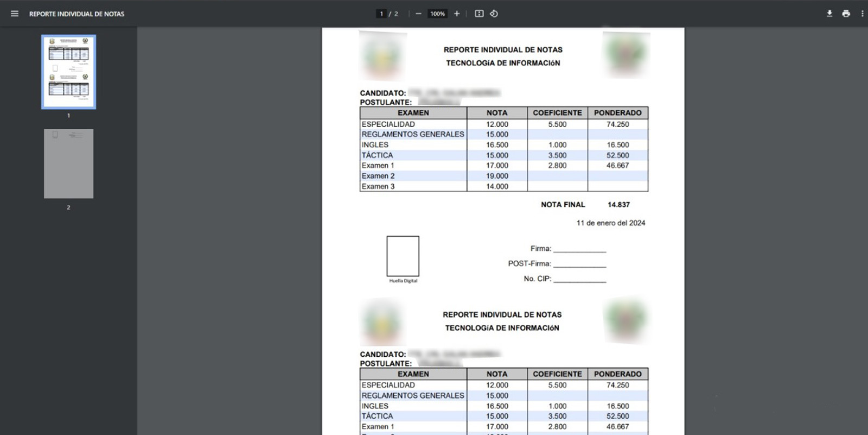Click the NOTA FINAL value 14.837
The width and height of the screenshot is (868, 435).
coord(618,205)
